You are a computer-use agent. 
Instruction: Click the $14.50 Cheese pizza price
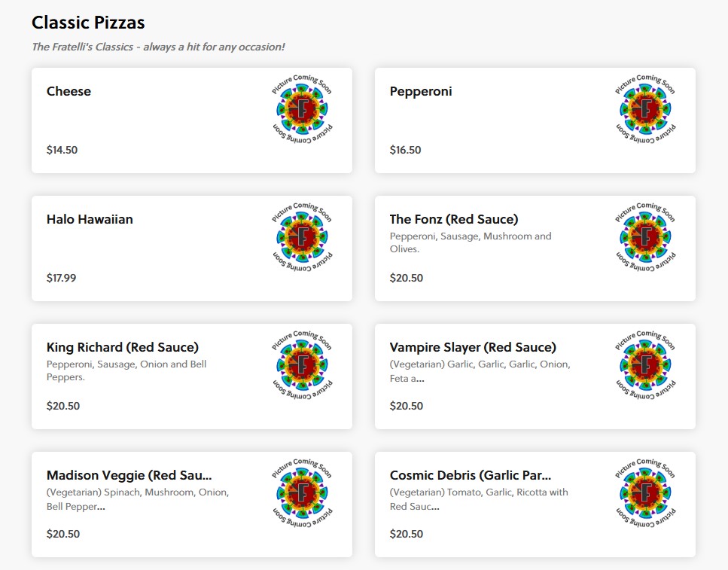coord(62,150)
